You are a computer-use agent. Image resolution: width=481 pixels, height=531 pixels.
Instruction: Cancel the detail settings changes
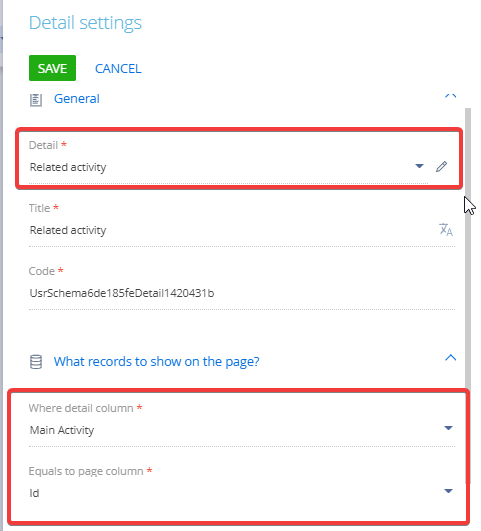coord(118,69)
